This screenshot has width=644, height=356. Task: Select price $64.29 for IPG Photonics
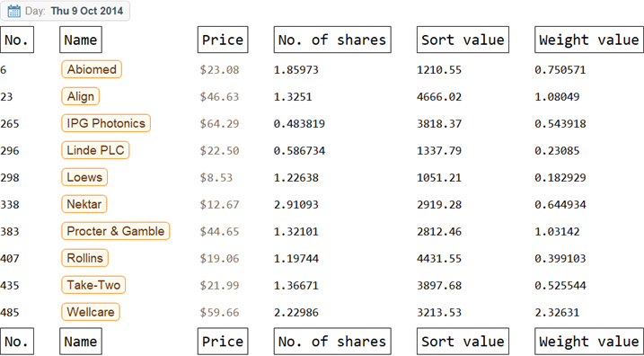tap(219, 124)
